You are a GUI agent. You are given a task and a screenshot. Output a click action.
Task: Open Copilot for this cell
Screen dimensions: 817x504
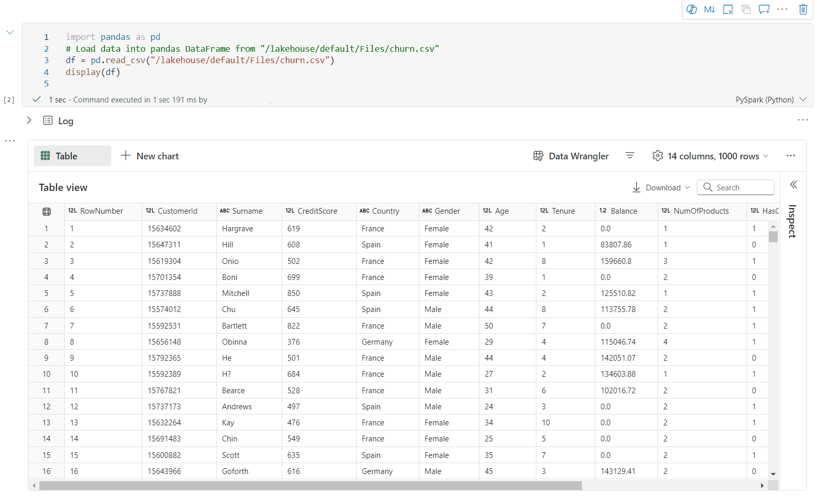[691, 9]
